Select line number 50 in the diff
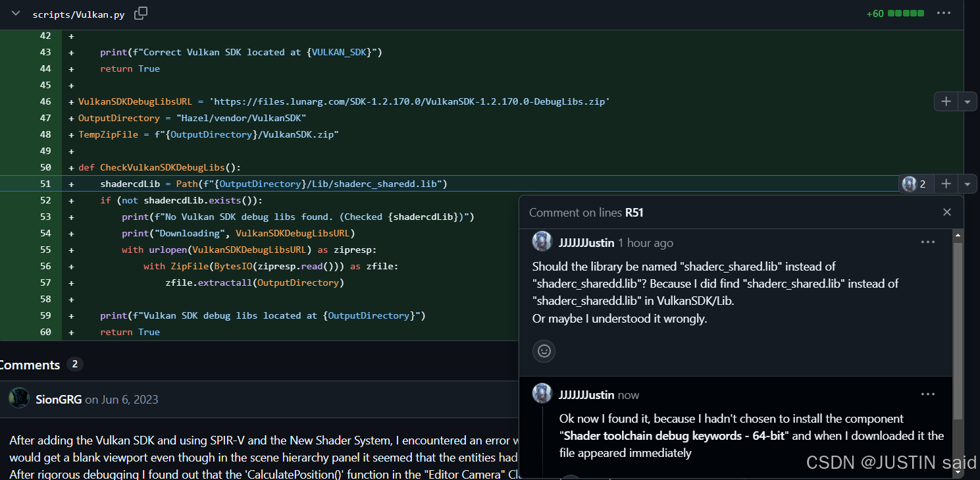The image size is (980, 480). point(45,167)
